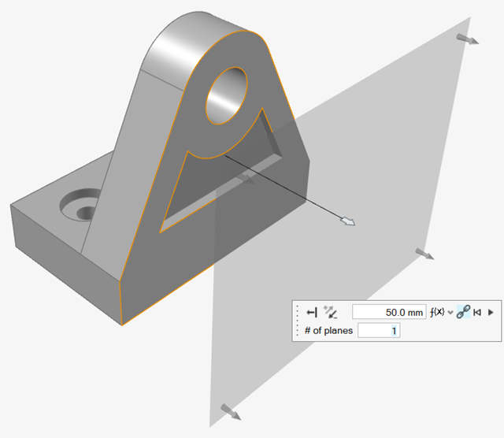Set the 50.0 mm offset distance field
This screenshot has height=438, width=504.
[x=389, y=312]
